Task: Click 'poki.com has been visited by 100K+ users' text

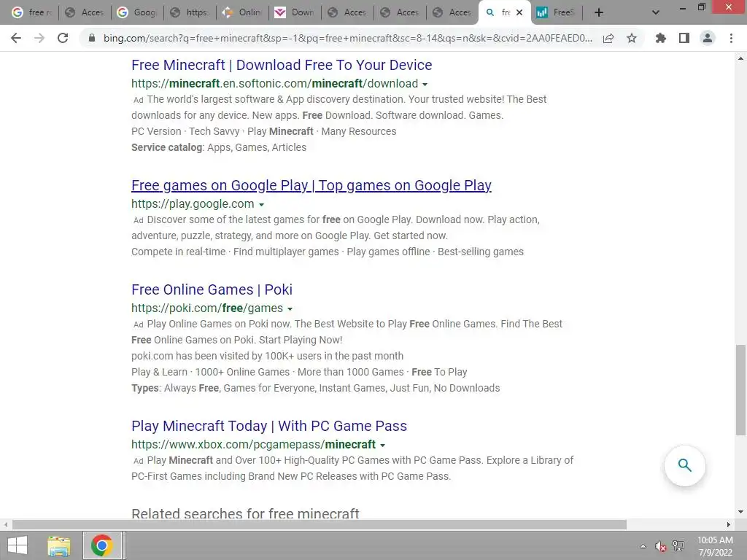Action: [x=267, y=356]
